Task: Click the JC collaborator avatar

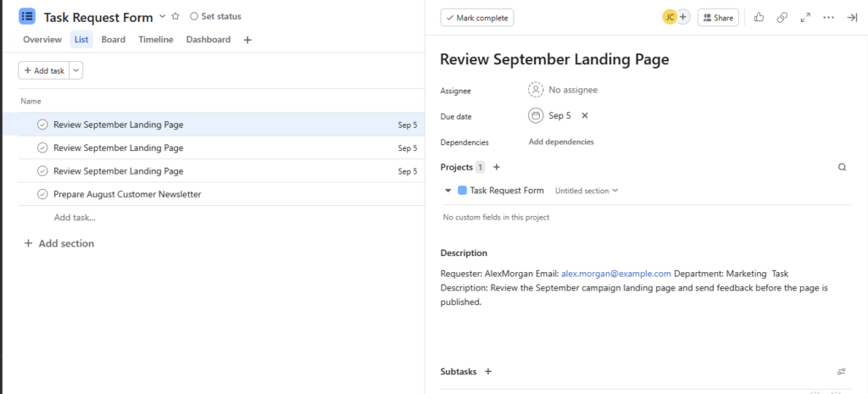Action: [670, 18]
